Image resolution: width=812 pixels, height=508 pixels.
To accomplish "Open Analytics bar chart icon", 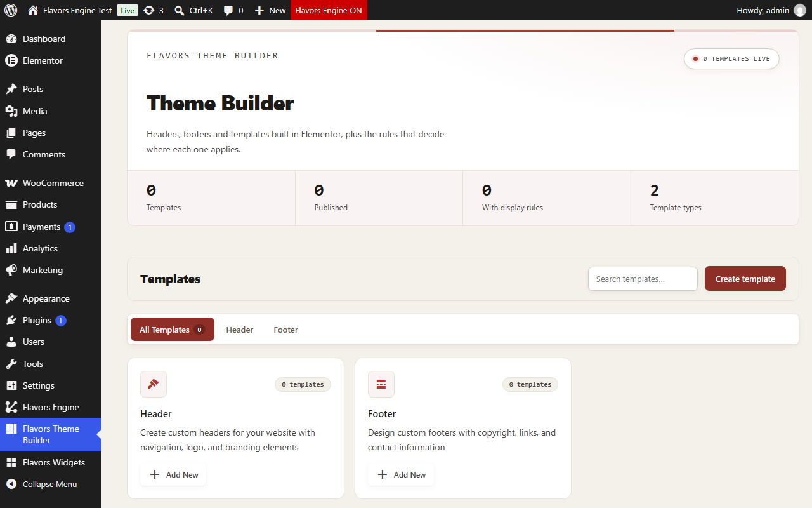I will point(11,248).
